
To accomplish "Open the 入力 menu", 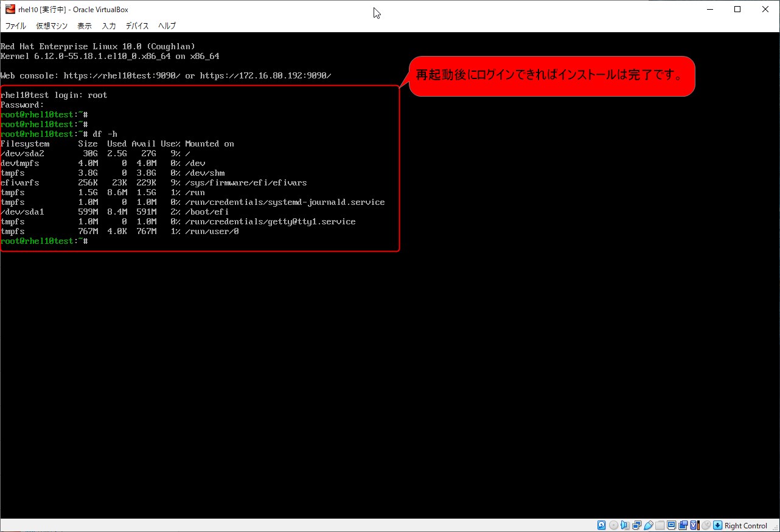I will tap(109, 26).
